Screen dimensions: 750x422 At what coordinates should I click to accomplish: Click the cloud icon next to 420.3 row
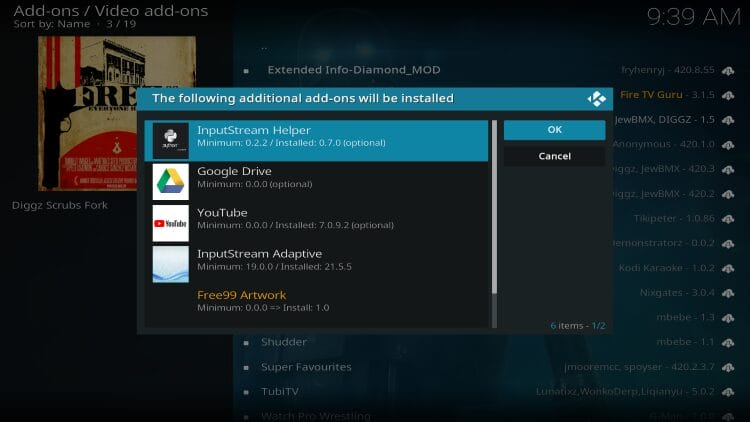[728, 169]
